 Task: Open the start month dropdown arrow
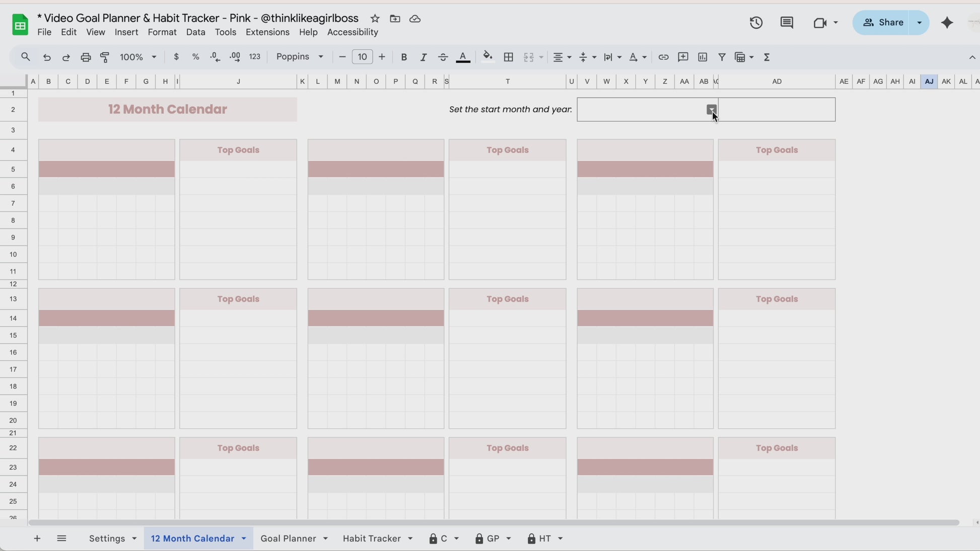coord(711,109)
